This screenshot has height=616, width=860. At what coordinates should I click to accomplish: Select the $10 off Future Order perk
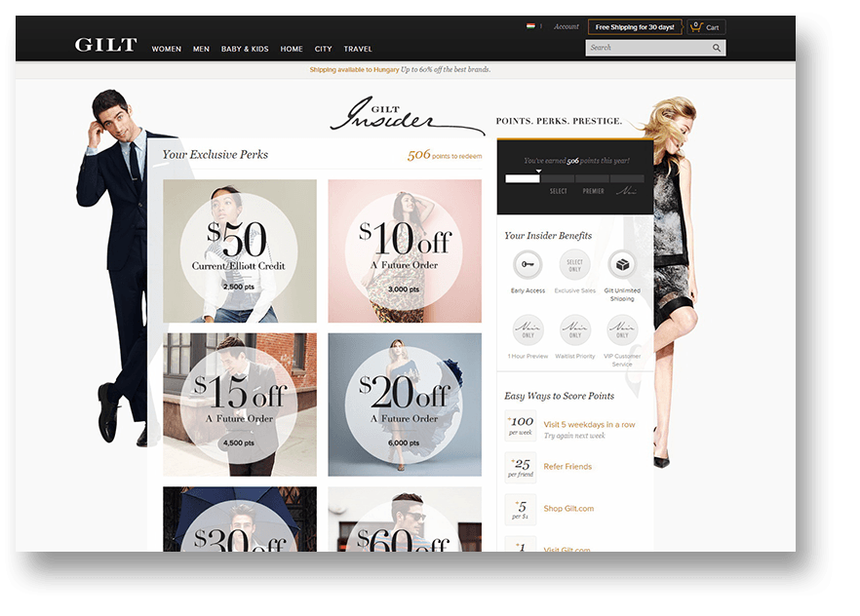click(x=405, y=251)
